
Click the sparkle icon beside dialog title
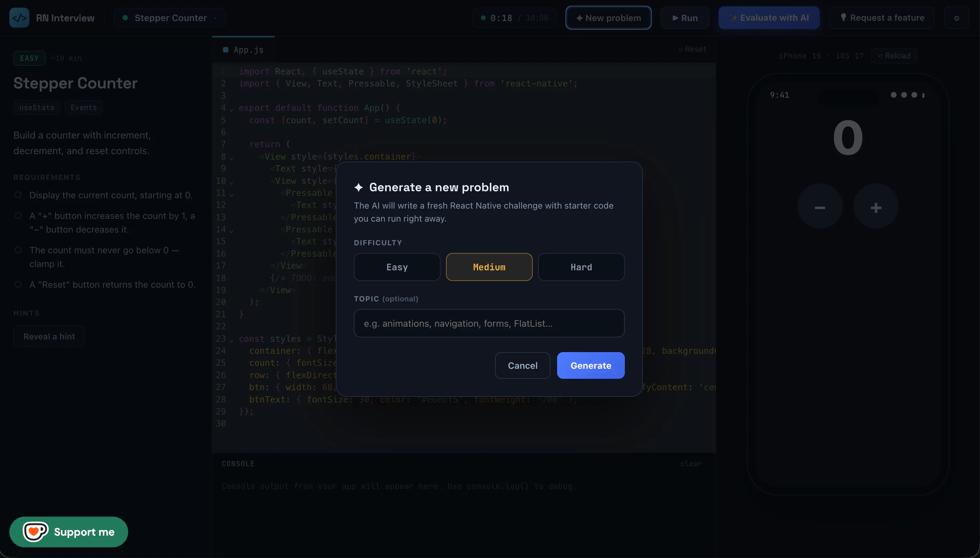click(x=358, y=188)
